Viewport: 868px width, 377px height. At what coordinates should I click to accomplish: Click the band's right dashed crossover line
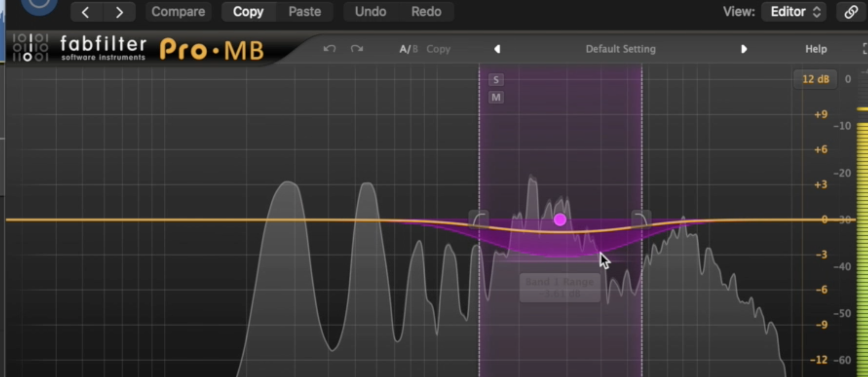tap(642, 149)
